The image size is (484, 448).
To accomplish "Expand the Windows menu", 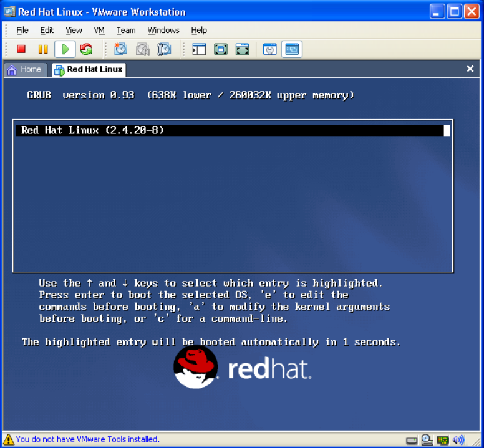I will click(x=163, y=30).
